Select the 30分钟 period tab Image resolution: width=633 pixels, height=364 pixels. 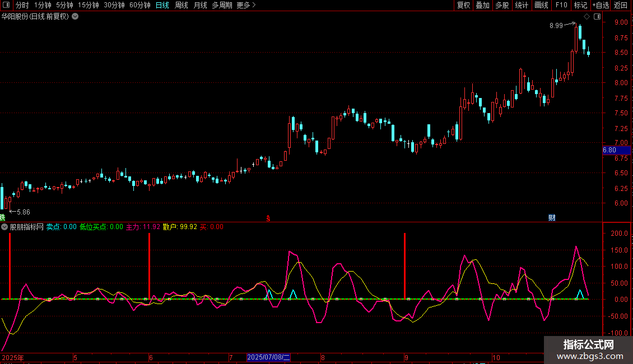coord(114,5)
